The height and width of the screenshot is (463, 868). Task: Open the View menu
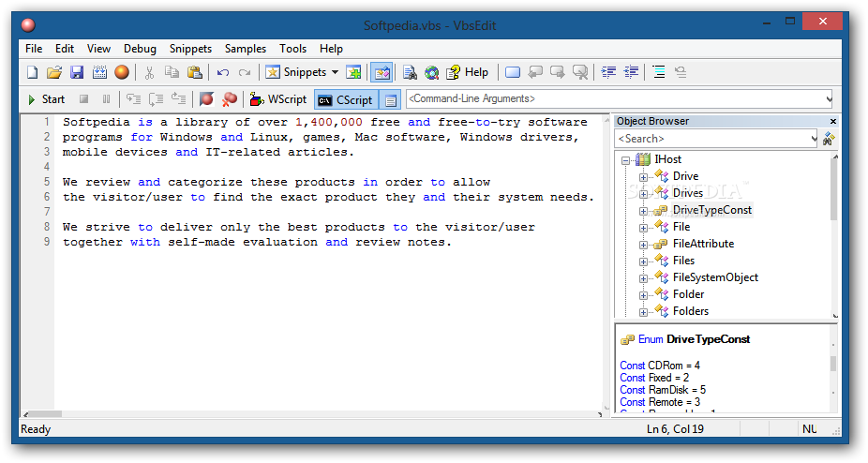98,49
